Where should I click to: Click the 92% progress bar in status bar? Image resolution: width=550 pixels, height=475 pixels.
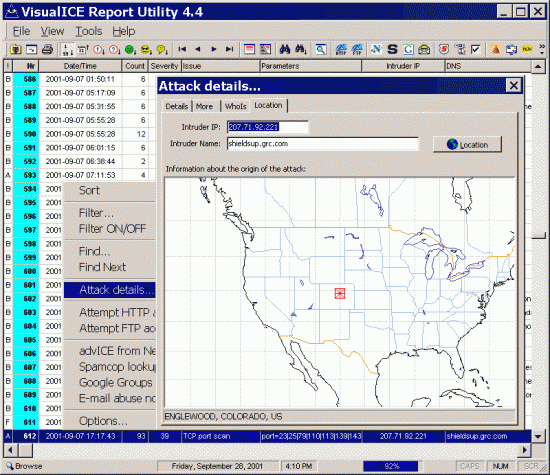[x=391, y=466]
